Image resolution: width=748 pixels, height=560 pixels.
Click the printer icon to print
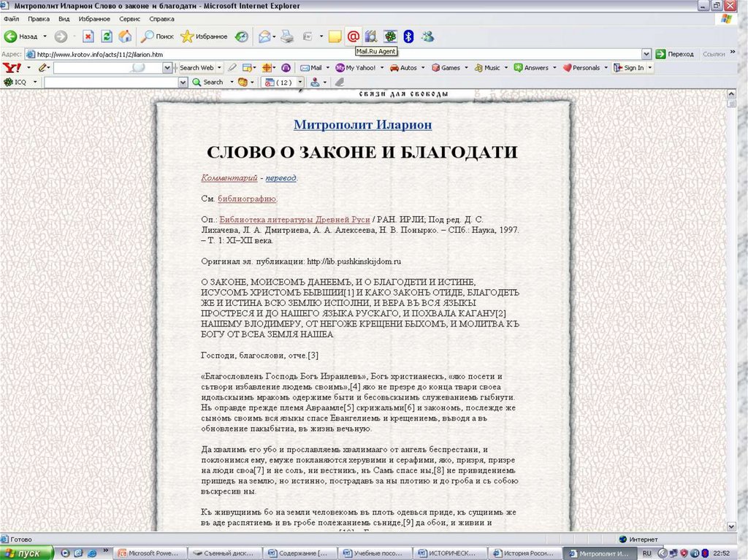tap(287, 37)
